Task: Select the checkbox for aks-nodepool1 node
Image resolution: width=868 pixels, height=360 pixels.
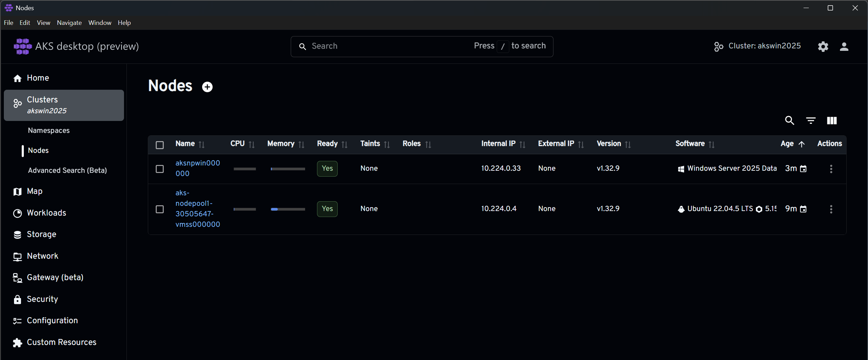Action: click(159, 209)
